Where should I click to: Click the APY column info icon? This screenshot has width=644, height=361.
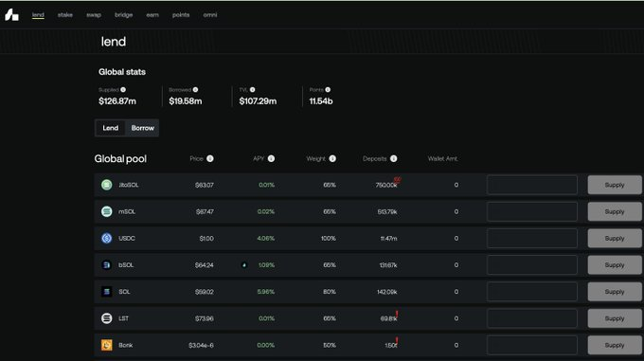pyautogui.click(x=271, y=158)
